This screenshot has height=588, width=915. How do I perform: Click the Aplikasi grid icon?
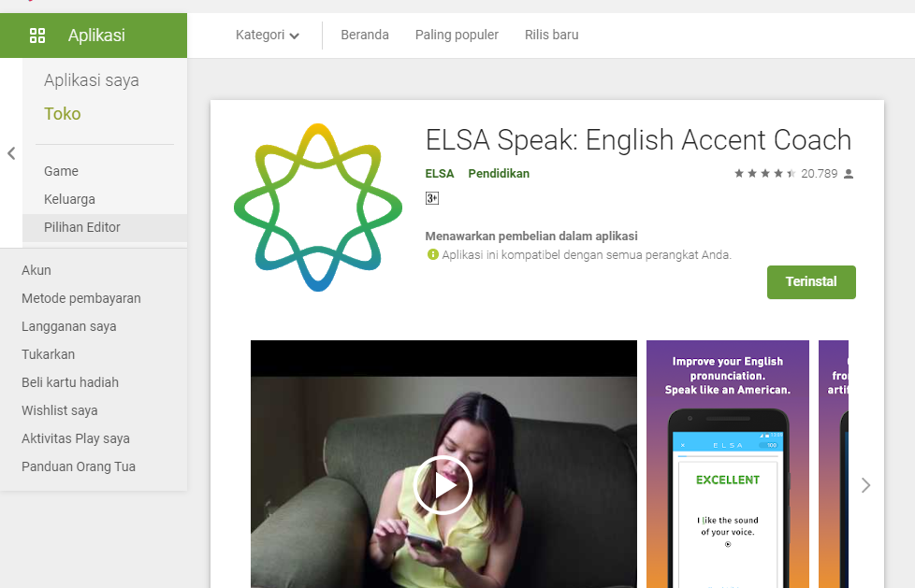37,36
